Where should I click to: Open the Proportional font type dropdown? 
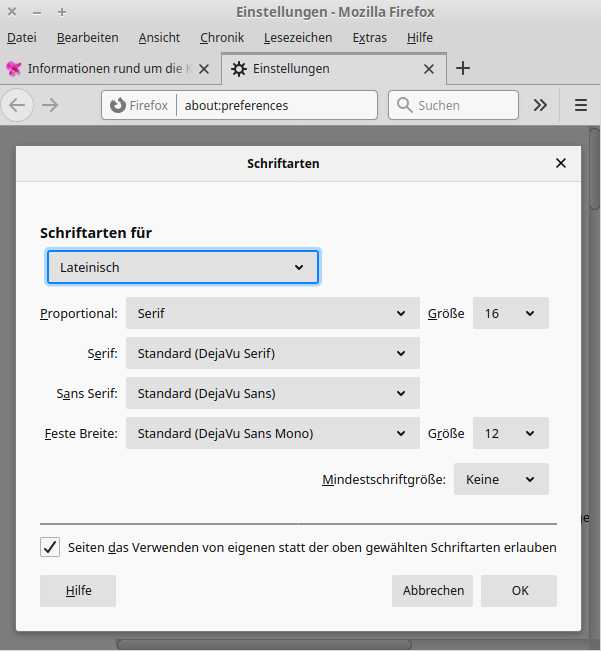[272, 313]
